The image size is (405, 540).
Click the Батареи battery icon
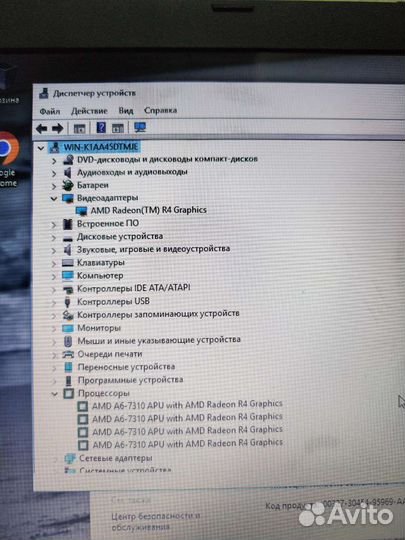[x=68, y=186]
